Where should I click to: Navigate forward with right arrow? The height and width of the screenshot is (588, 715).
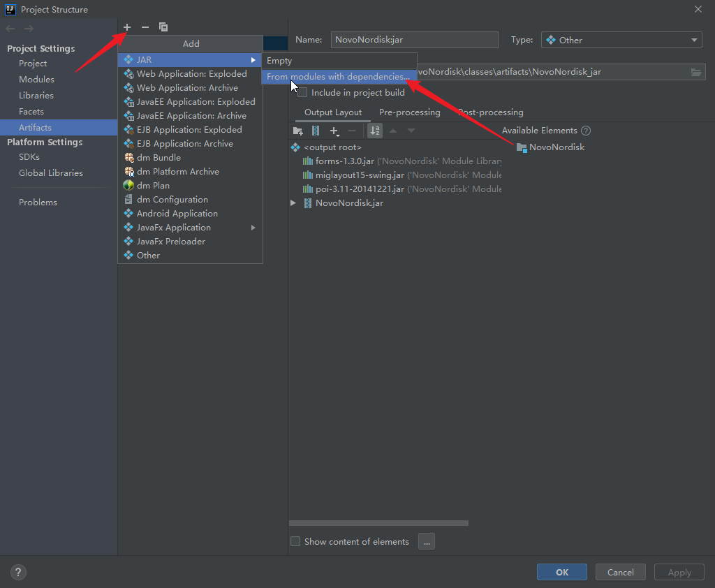[x=29, y=29]
